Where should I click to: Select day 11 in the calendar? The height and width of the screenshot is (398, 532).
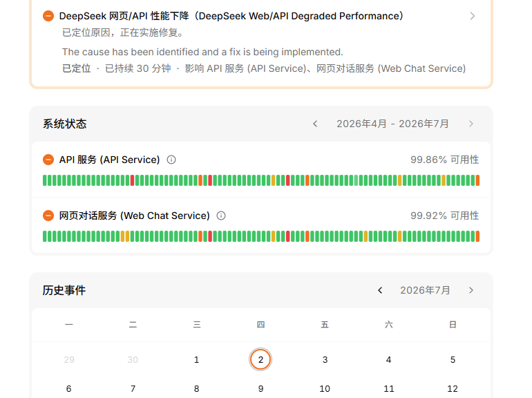click(x=388, y=388)
